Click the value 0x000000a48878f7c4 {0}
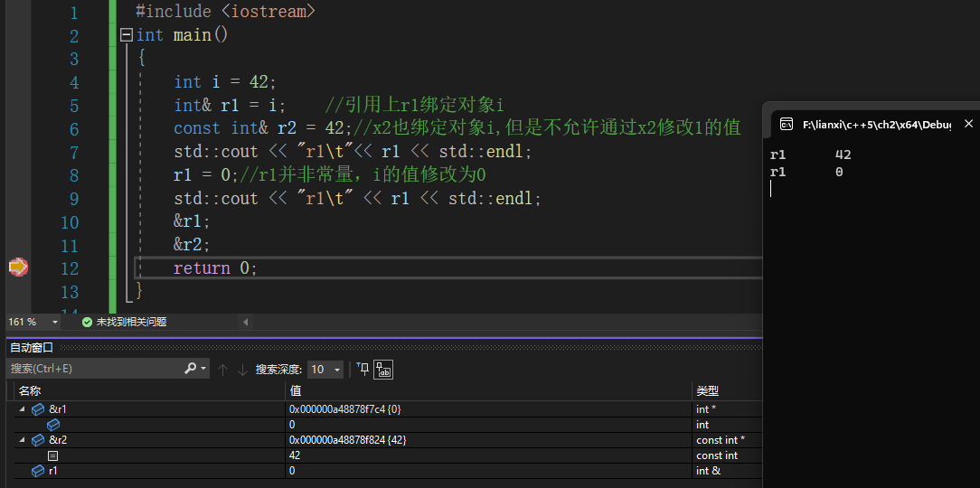Viewport: 980px width, 488px height. coord(344,409)
